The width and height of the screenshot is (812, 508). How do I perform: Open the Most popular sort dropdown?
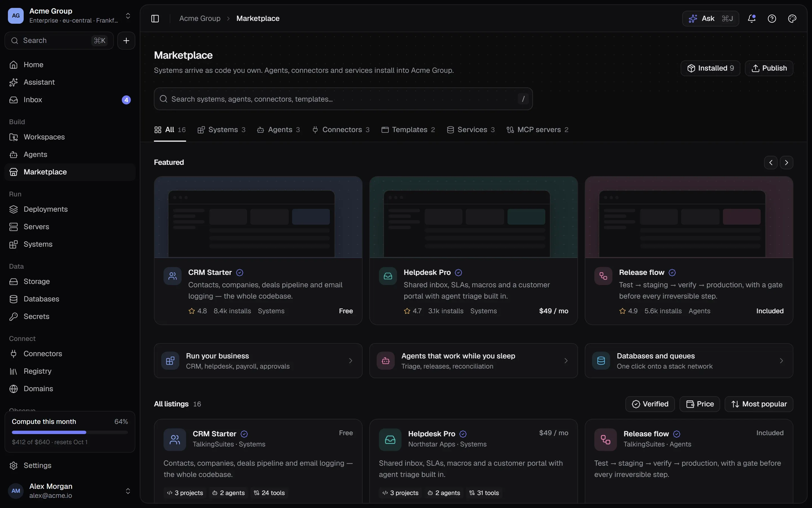[x=759, y=404]
